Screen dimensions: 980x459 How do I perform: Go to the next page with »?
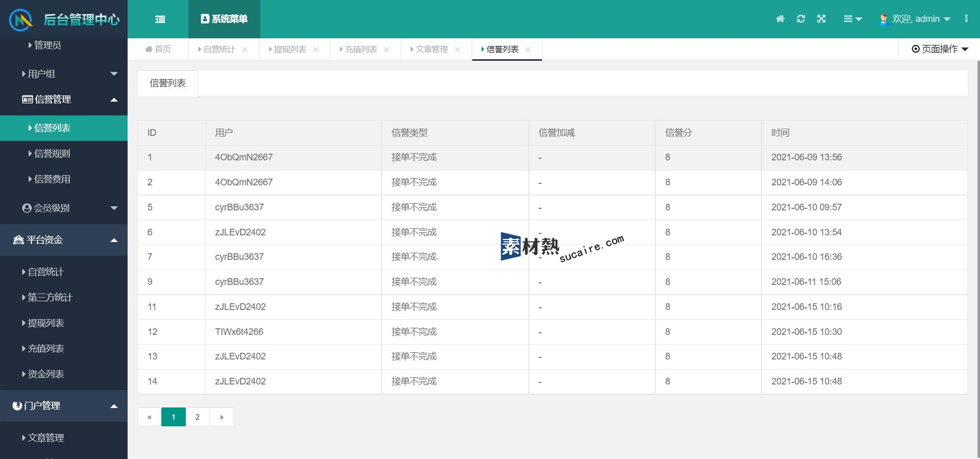tap(222, 417)
